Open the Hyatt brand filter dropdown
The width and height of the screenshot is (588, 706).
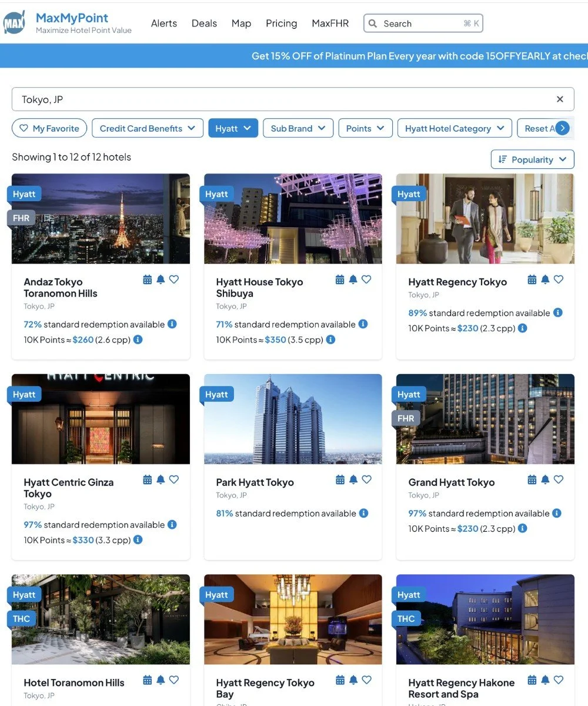233,128
